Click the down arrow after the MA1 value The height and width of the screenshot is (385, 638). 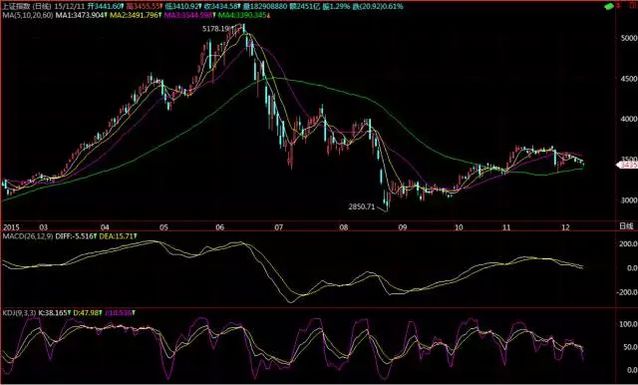pyautogui.click(x=106, y=15)
